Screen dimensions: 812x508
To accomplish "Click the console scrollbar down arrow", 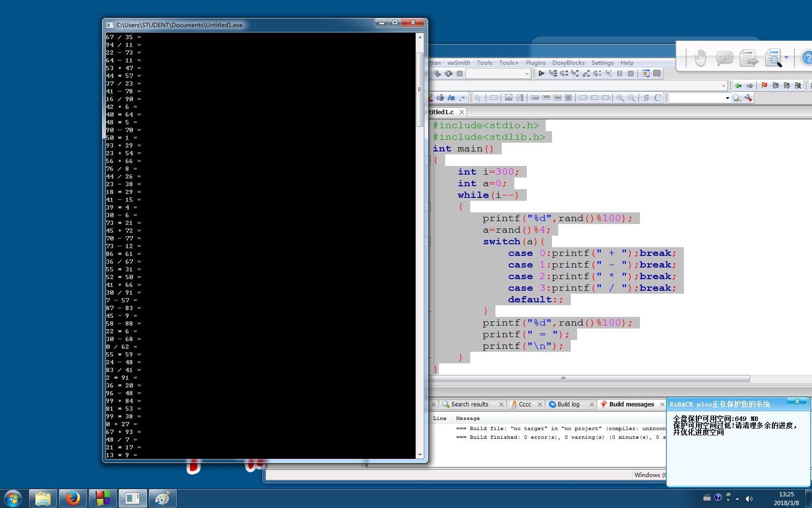I will (420, 455).
